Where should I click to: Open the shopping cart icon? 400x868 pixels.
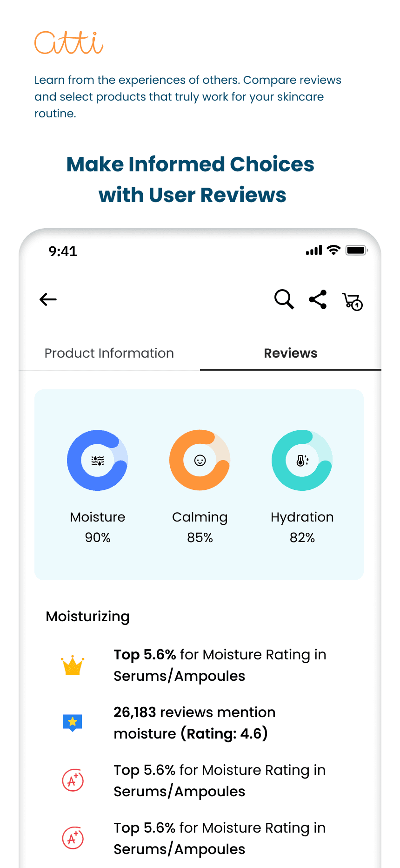point(353,301)
